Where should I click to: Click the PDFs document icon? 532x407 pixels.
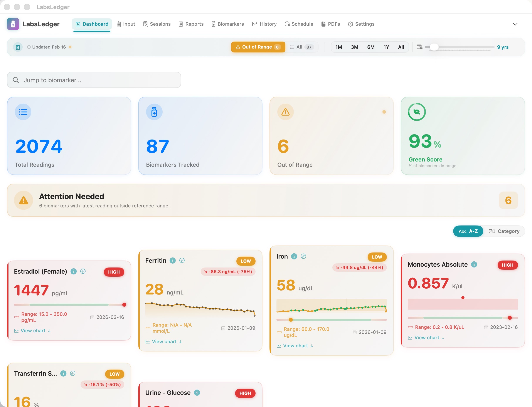click(x=323, y=24)
